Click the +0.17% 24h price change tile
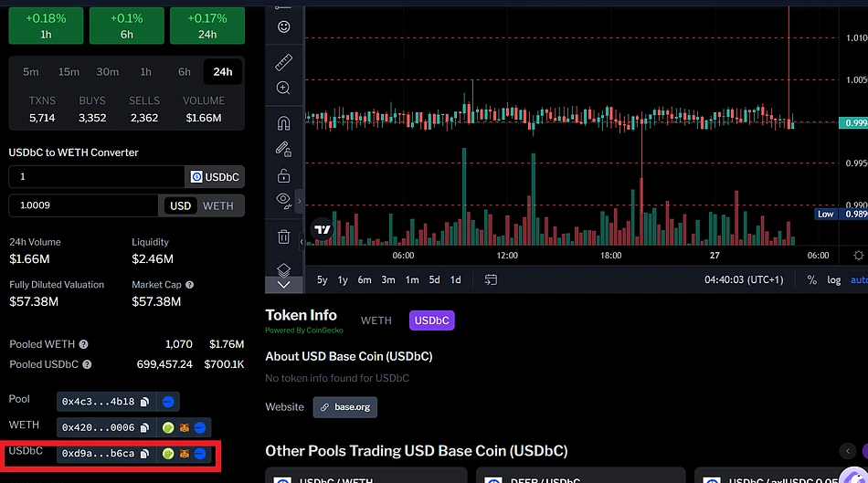 coord(207,26)
